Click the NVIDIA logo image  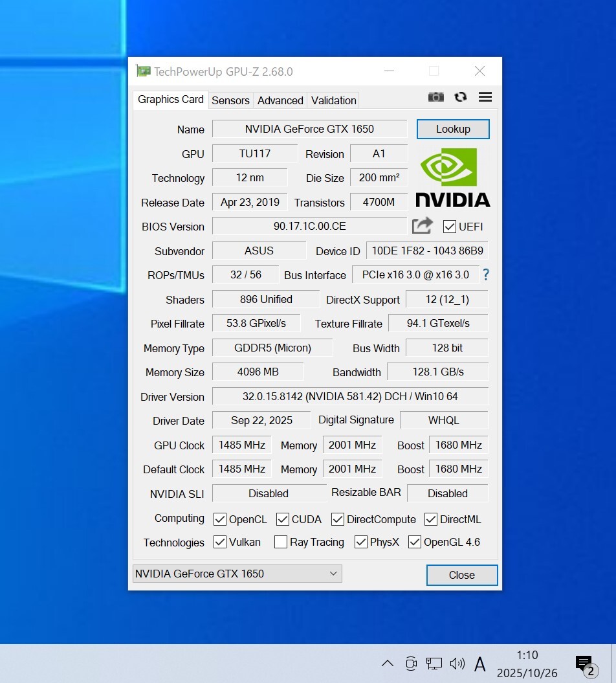(x=452, y=177)
